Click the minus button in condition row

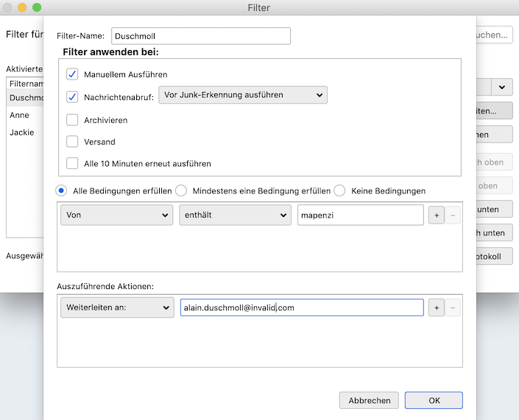pyautogui.click(x=453, y=215)
